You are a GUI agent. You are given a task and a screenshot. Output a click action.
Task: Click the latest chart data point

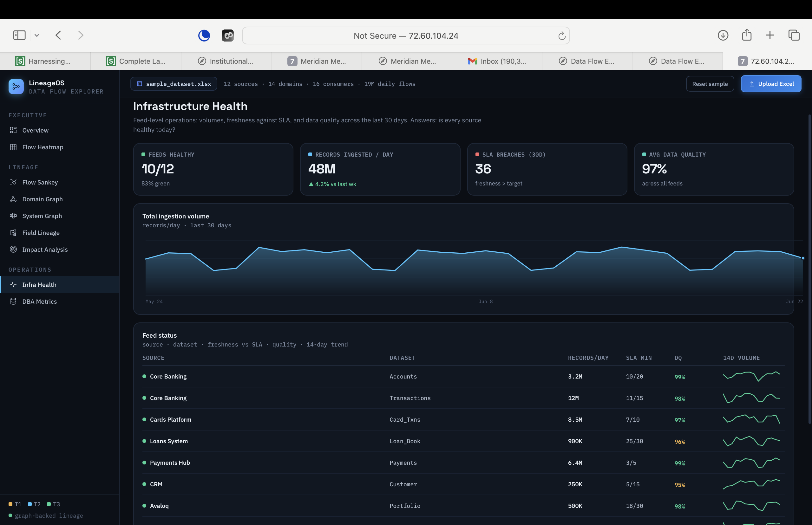[803, 258]
